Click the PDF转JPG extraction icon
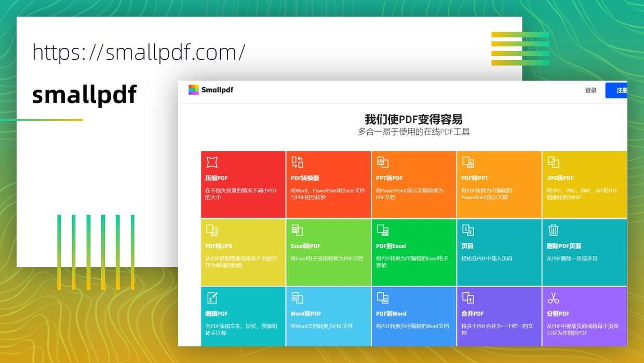The height and width of the screenshot is (363, 644). 212,230
